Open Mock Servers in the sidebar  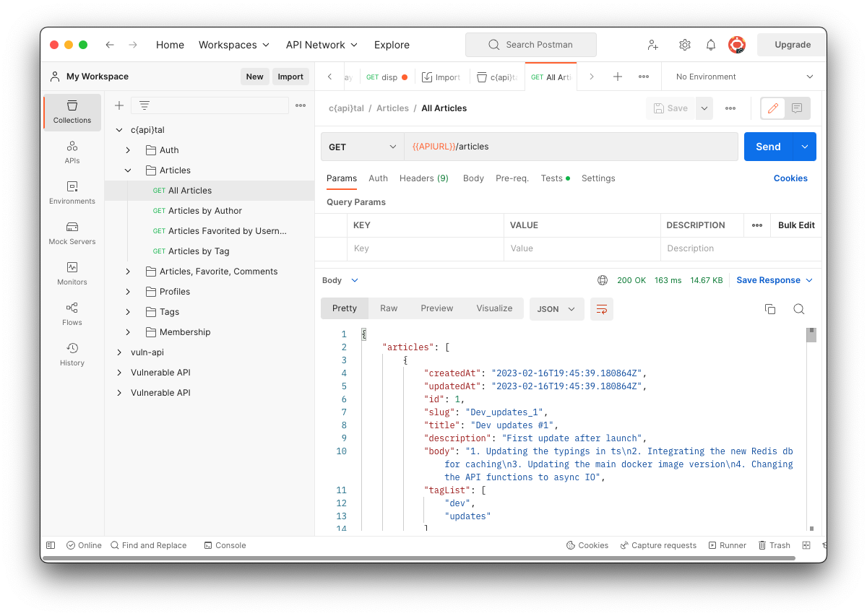72,233
